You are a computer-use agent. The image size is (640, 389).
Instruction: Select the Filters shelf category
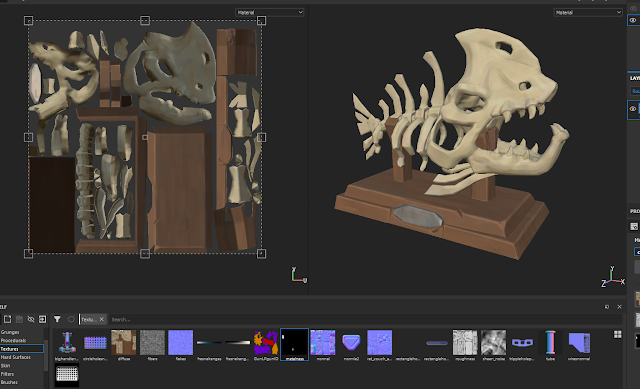click(x=7, y=374)
